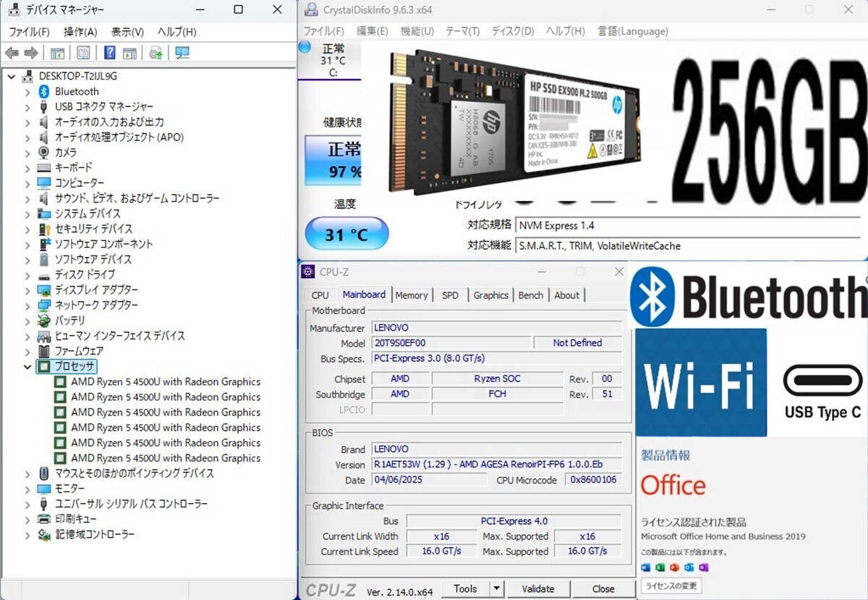The height and width of the screenshot is (600, 868).
Task: Select the ヒューマン インターフェイス デバイス icon
Action: (43, 336)
